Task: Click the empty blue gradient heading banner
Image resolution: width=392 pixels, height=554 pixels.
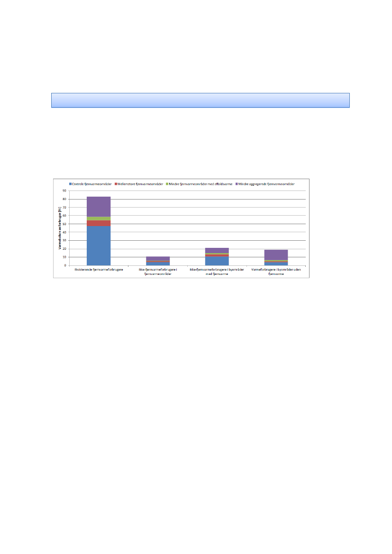Action: click(x=201, y=100)
